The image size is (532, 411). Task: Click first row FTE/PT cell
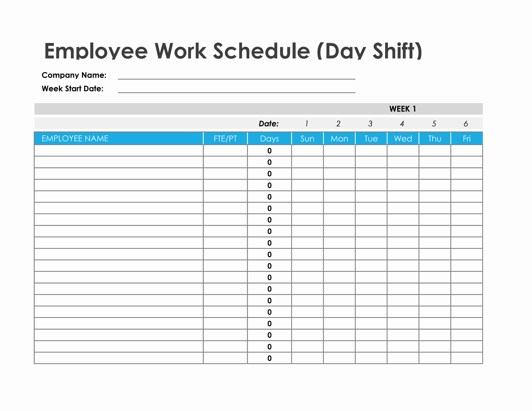pos(225,150)
